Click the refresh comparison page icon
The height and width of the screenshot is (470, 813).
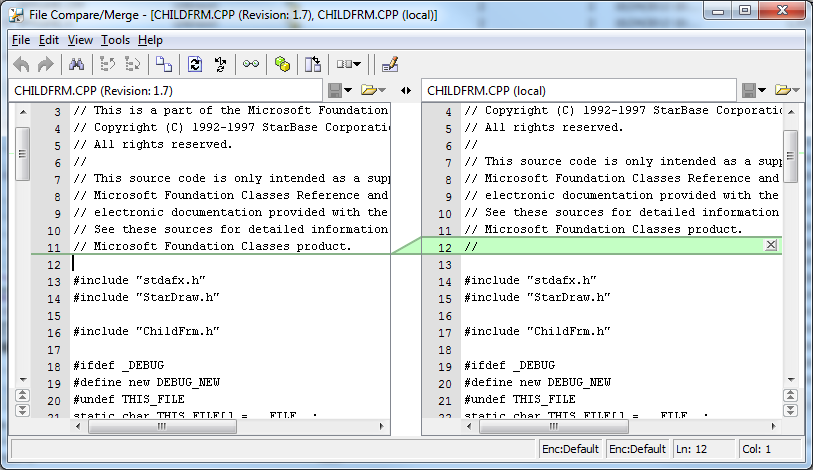pyautogui.click(x=195, y=64)
